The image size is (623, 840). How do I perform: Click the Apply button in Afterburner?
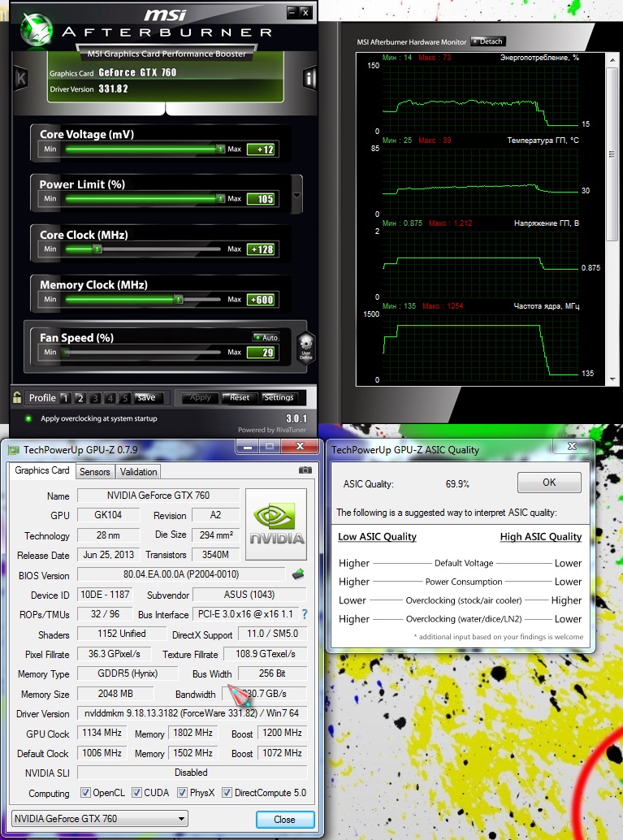pyautogui.click(x=200, y=397)
